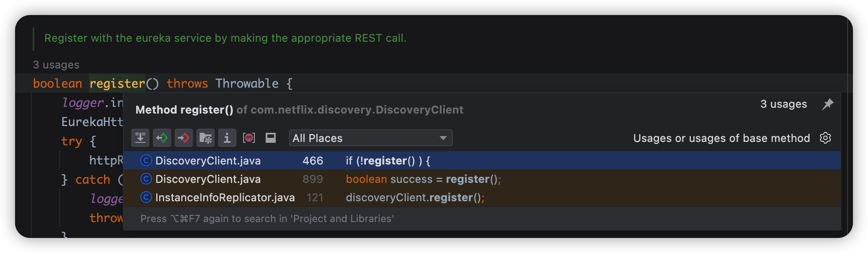Click the register method name in code
Screen dimensions: 868x253
[x=117, y=83]
